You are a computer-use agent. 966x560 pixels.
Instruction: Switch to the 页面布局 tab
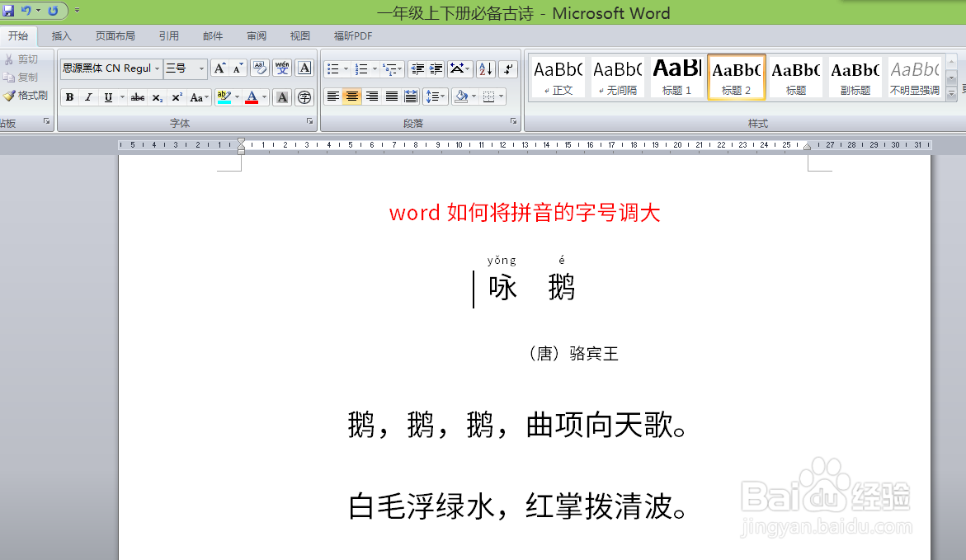point(115,35)
